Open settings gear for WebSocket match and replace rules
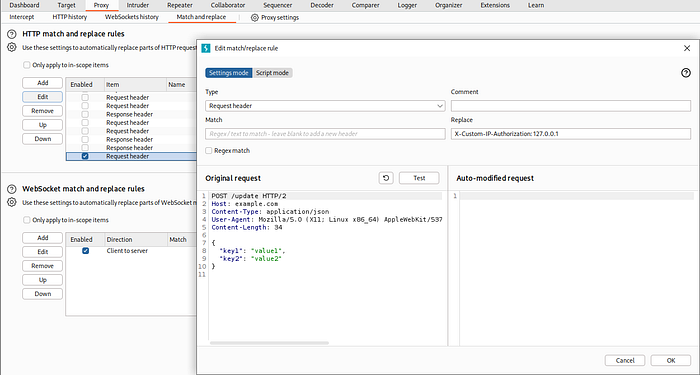This screenshot has height=375, width=700. tap(12, 202)
